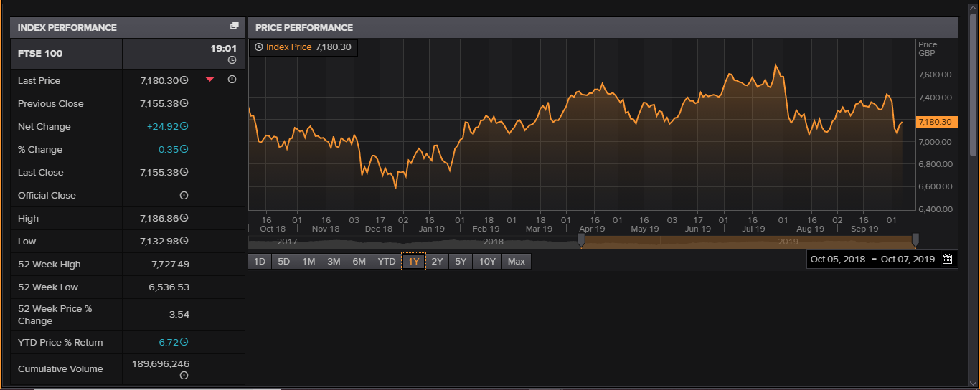980x390 pixels.
Task: Click the INDEX PERFORMANCE panel title
Action: click(x=67, y=27)
